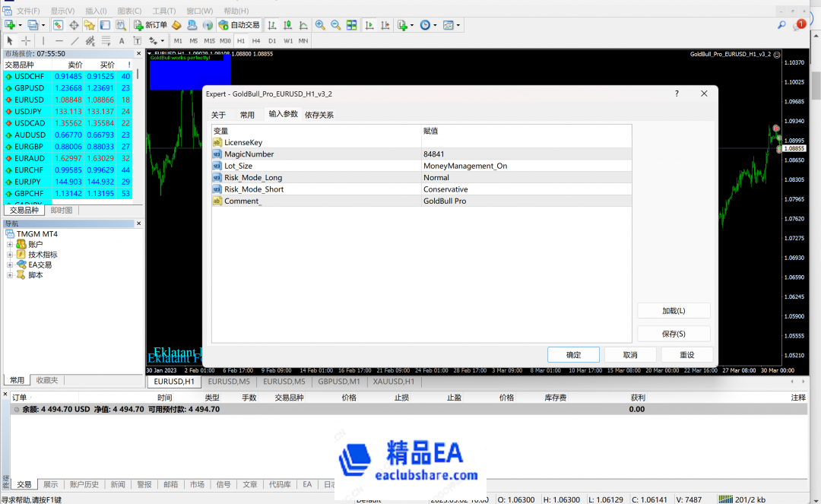Click the 重设 reset button

coord(687,354)
